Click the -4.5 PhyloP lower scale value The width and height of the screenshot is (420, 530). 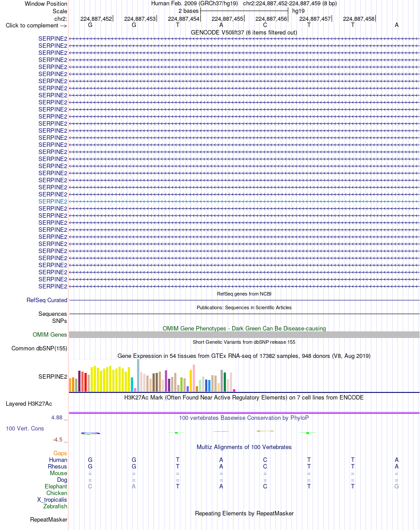57,440
